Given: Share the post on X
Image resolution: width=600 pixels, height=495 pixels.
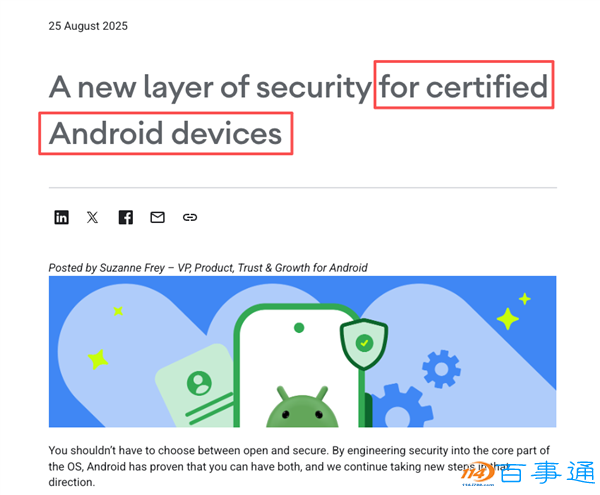Looking at the screenshot, I should pyautogui.click(x=92, y=217).
